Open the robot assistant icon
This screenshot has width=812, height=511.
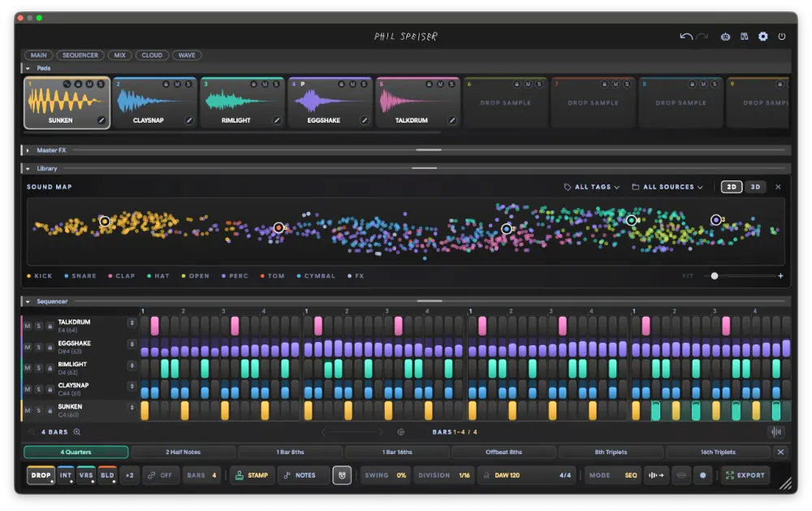[725, 37]
